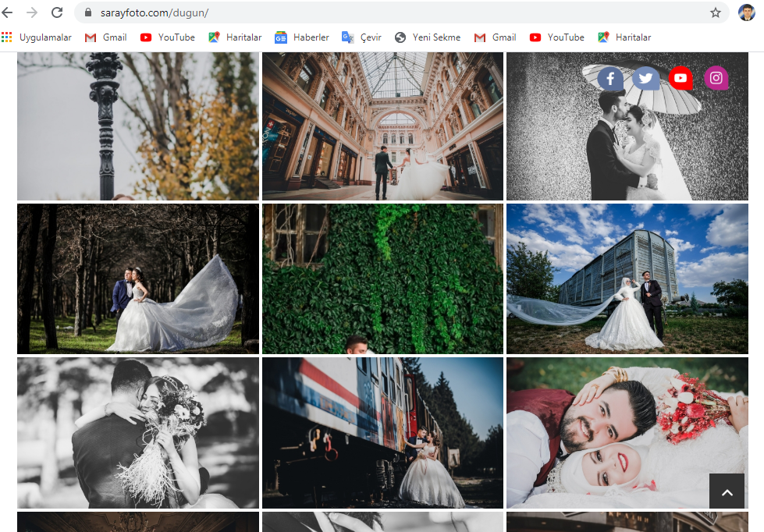Image resolution: width=764 pixels, height=532 pixels.
Task: Open the Yeni Sekme bookmark
Action: point(428,37)
